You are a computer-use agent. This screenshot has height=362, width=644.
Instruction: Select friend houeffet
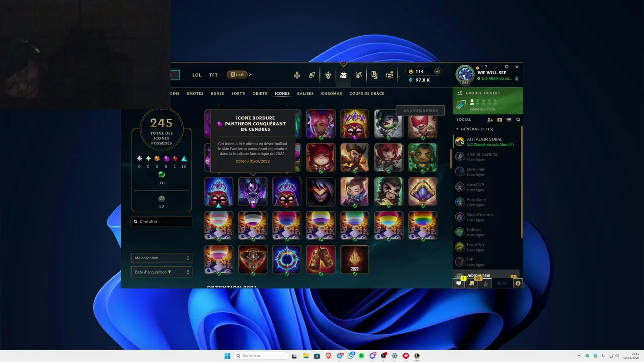pos(487,247)
